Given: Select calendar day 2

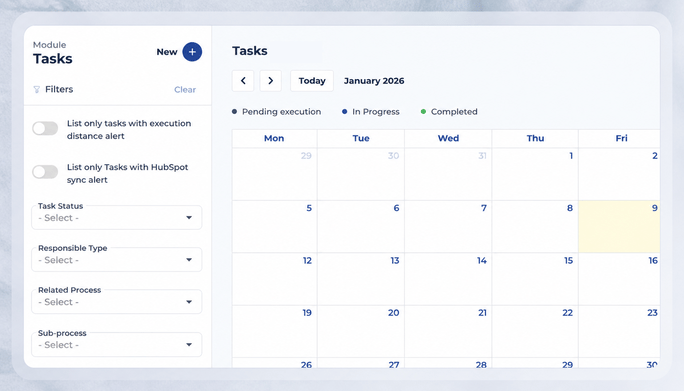Looking at the screenshot, I should coord(619,174).
